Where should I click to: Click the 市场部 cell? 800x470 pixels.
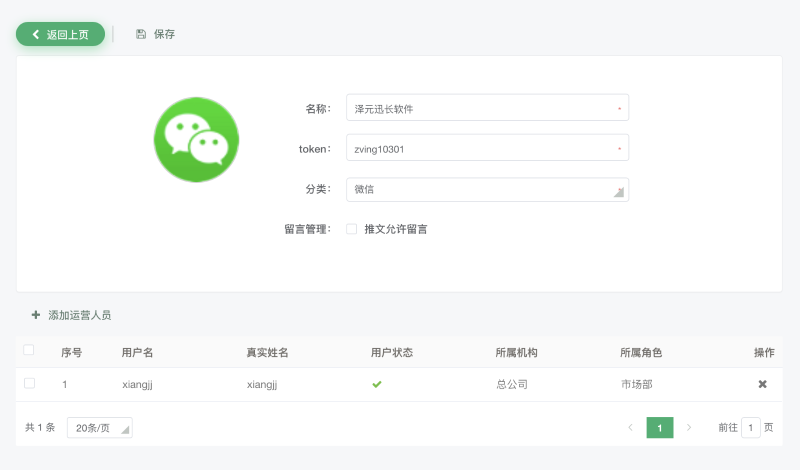tap(636, 384)
